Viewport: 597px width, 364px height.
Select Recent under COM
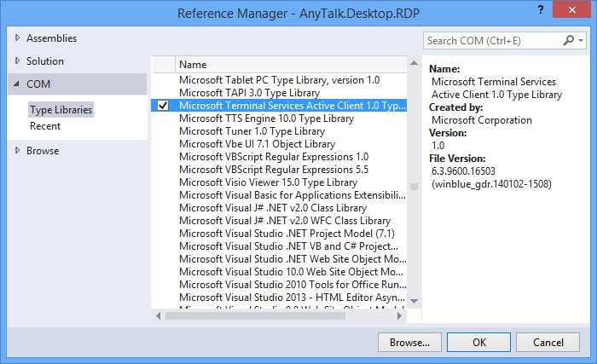pos(45,126)
